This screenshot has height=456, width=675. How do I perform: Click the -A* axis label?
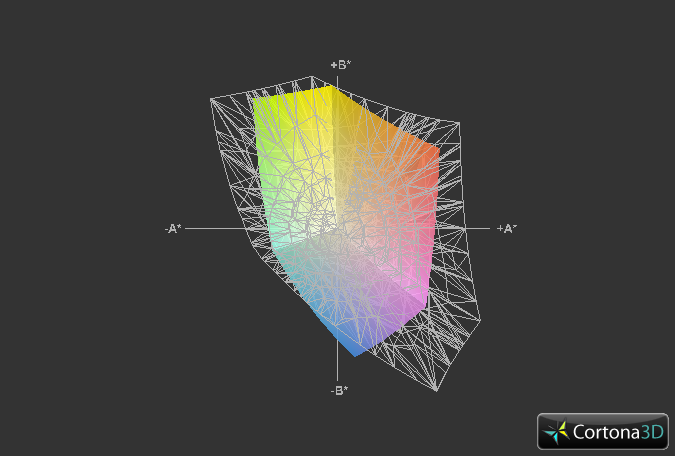(x=173, y=229)
